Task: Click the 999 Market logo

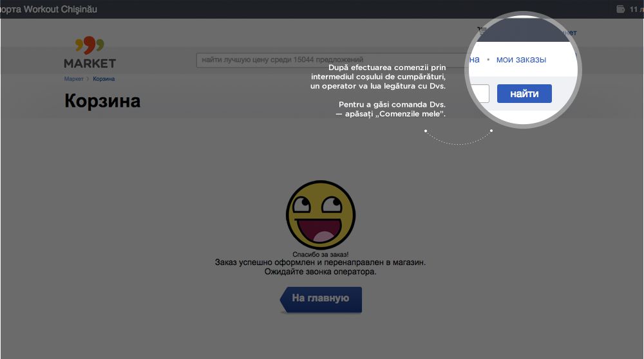Action: pyautogui.click(x=90, y=53)
